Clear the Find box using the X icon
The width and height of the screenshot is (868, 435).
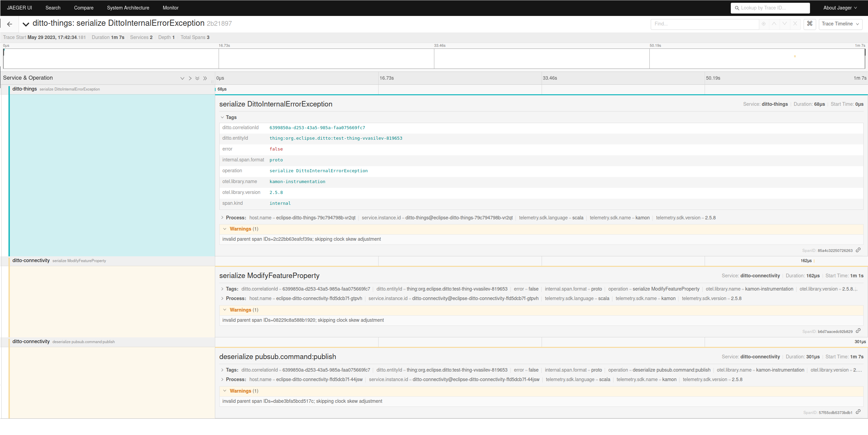tap(795, 24)
